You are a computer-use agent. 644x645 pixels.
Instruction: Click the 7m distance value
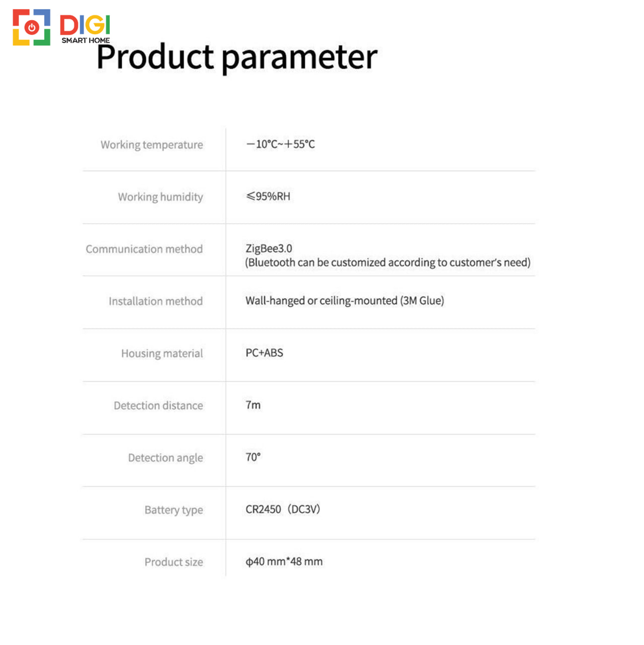tap(253, 405)
